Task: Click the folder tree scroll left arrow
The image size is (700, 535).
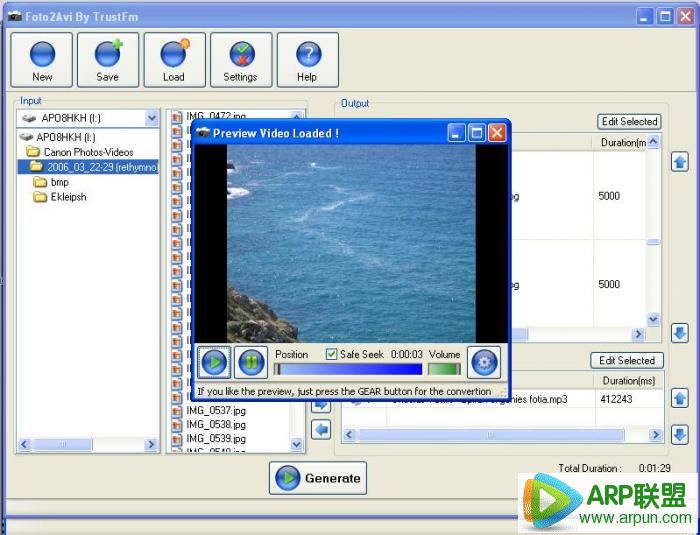Action: click(x=24, y=444)
